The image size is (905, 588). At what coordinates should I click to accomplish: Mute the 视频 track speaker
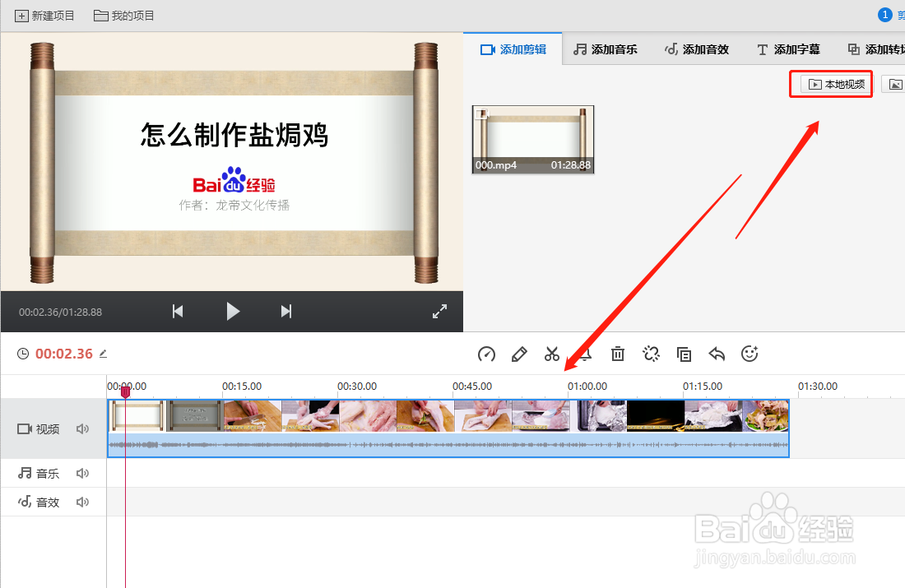82,428
